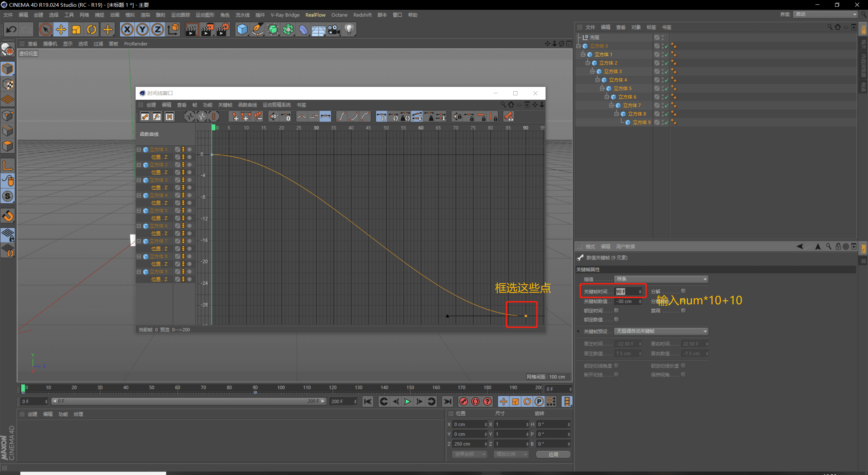Check the 分解 checkbox

pos(684,291)
